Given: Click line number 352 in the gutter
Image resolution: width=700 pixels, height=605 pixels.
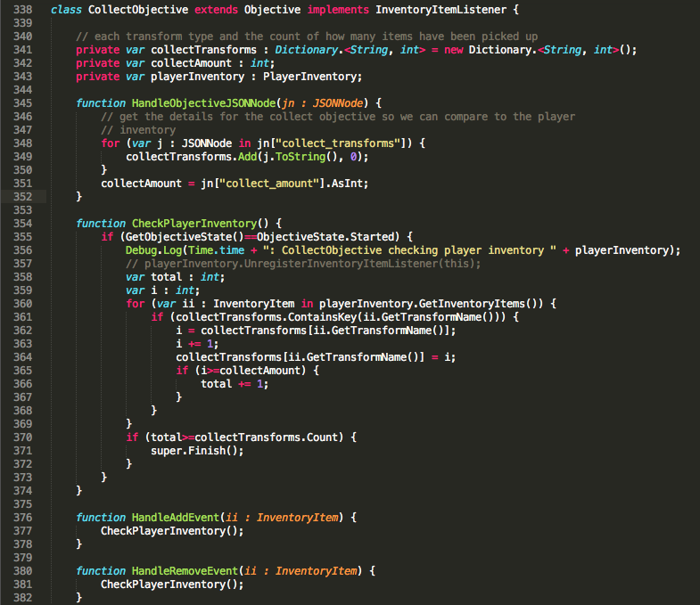Looking at the screenshot, I should pyautogui.click(x=23, y=197).
